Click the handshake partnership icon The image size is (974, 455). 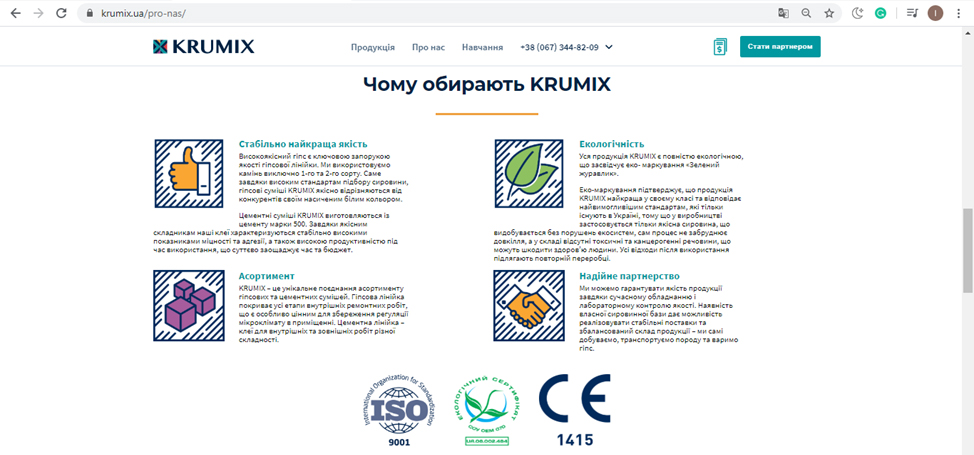[529, 304]
